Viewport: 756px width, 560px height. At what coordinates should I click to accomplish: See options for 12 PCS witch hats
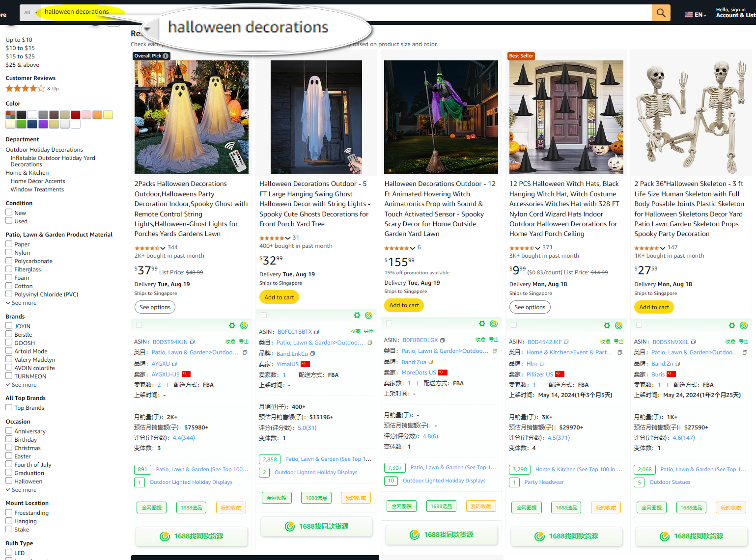tap(530, 307)
